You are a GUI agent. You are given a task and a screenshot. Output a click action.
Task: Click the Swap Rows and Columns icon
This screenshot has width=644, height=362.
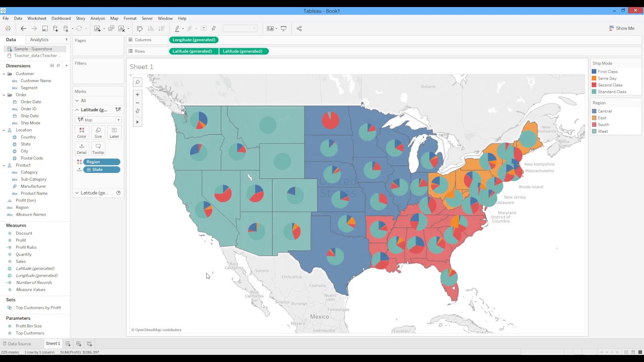point(140,29)
